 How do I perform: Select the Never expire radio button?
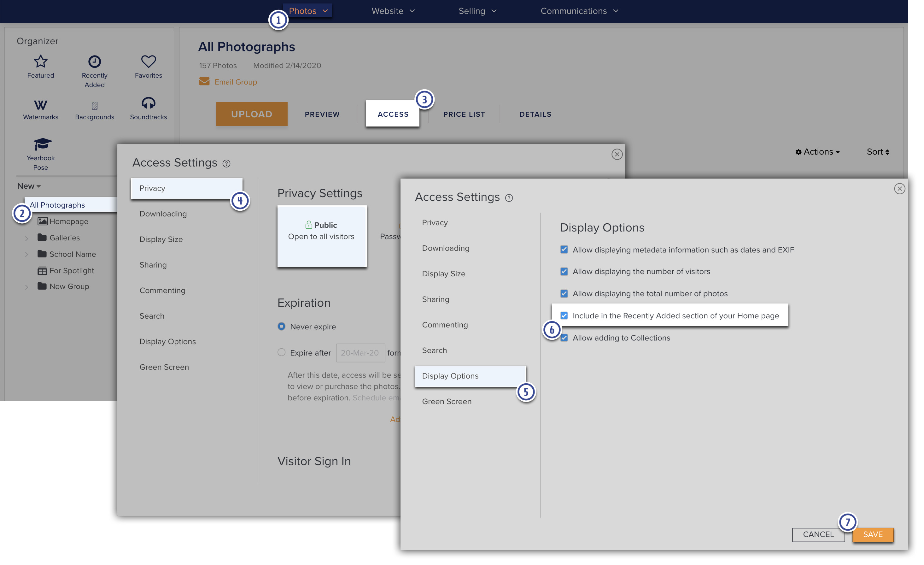click(x=281, y=327)
